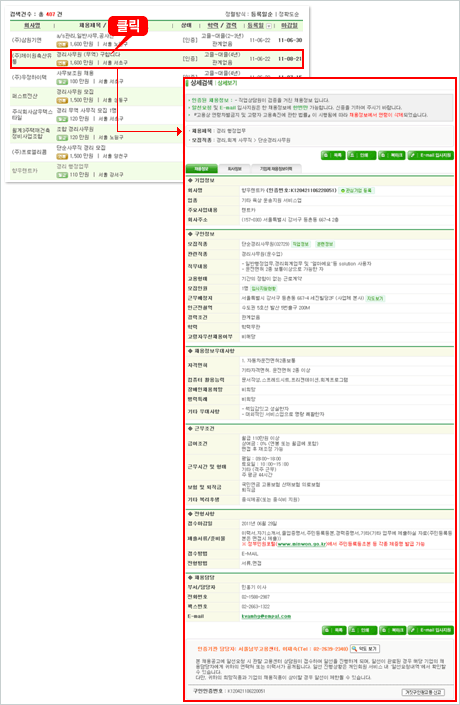Click the 입사지원현황 applicant status button
Image resolution: width=460 pixels, height=705 pixels.
coord(264,288)
